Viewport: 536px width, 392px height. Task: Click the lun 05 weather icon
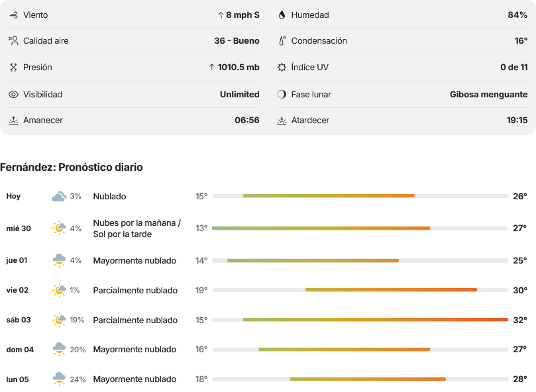59,379
